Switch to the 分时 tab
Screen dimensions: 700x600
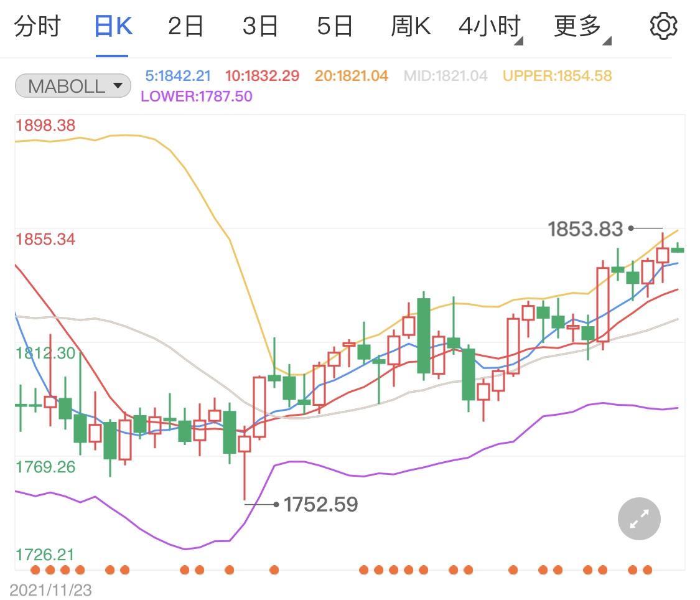point(37,26)
